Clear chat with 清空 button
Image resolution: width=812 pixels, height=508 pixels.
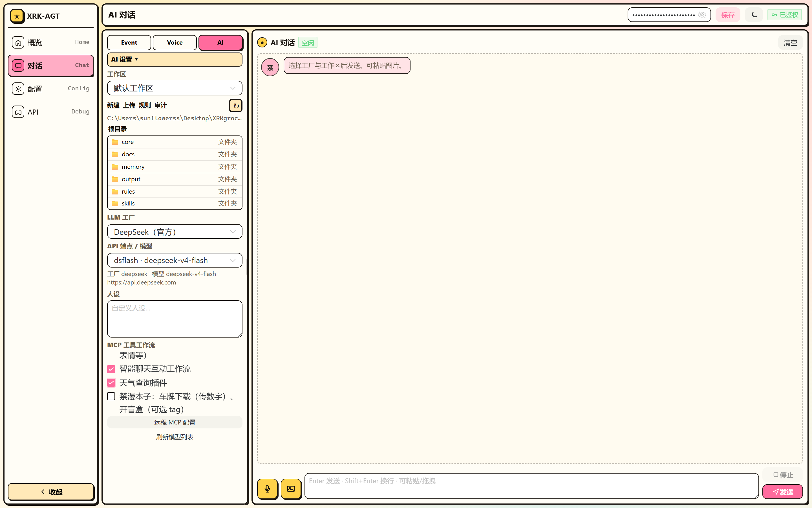click(x=790, y=43)
